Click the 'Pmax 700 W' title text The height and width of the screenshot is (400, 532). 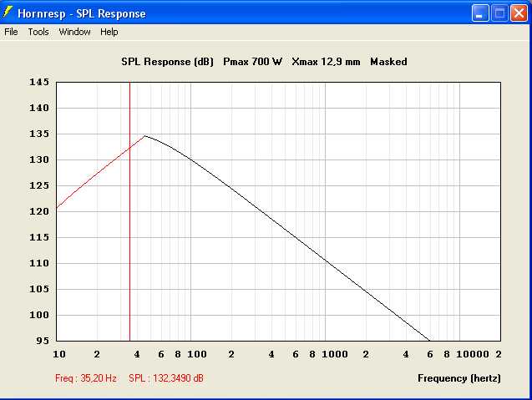point(252,62)
